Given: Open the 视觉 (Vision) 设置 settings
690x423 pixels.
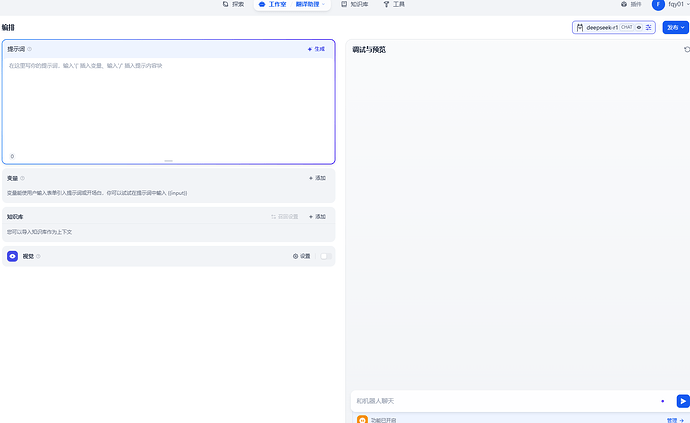Looking at the screenshot, I should point(301,256).
